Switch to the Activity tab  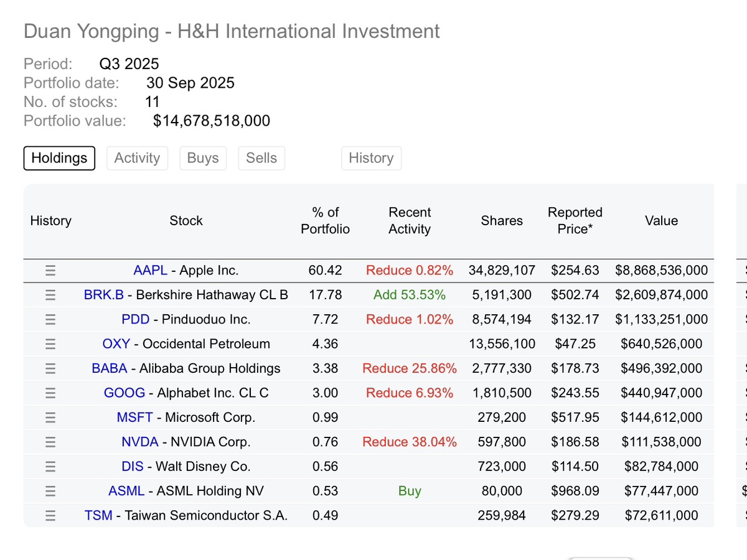pos(137,158)
